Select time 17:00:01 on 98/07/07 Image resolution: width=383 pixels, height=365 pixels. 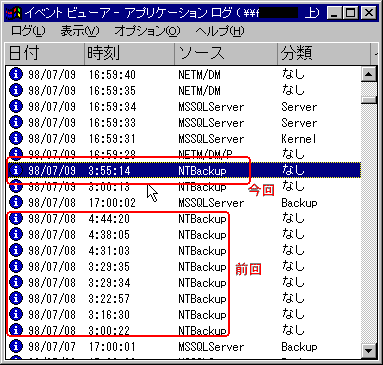pyautogui.click(x=112, y=347)
